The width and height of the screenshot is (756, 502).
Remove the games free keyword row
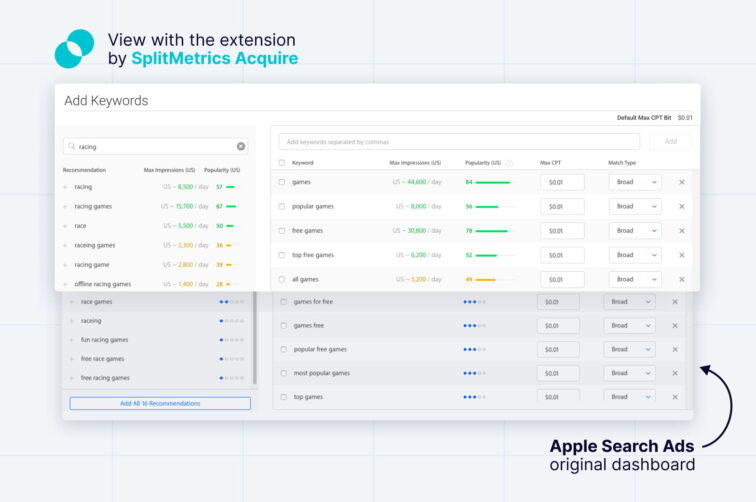(675, 326)
